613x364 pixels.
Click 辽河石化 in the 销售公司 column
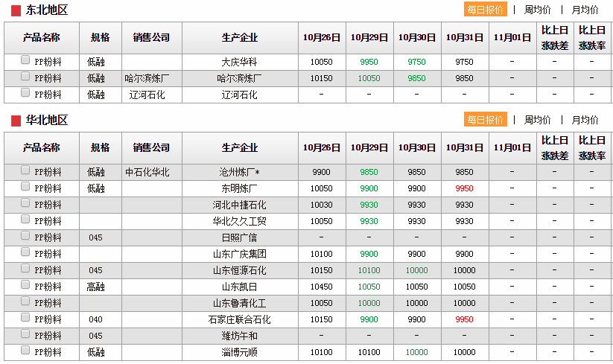click(147, 95)
